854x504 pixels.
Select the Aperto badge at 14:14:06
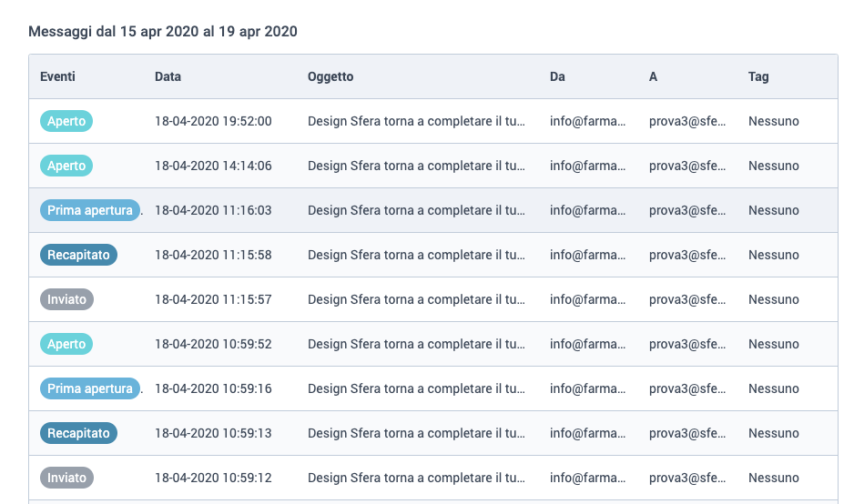[x=66, y=166]
